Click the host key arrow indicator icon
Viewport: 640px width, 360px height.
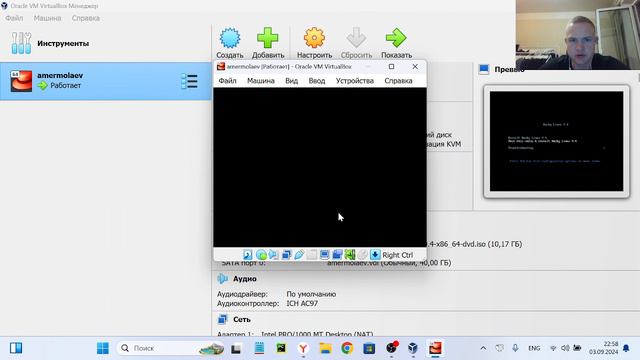375,255
